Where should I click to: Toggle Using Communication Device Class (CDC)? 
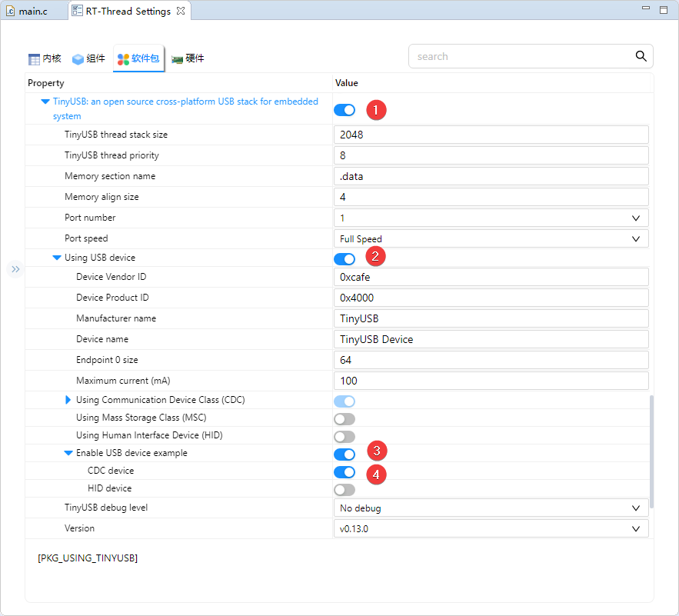pyautogui.click(x=344, y=401)
